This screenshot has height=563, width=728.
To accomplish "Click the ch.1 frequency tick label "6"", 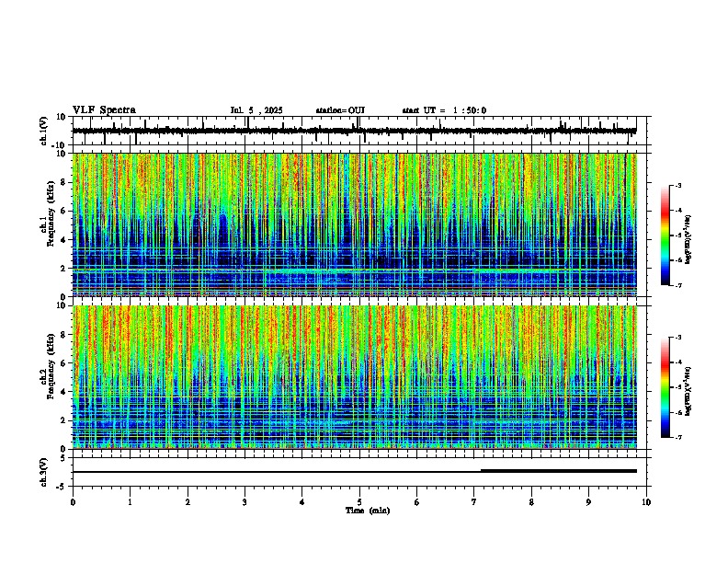I will (x=65, y=211).
